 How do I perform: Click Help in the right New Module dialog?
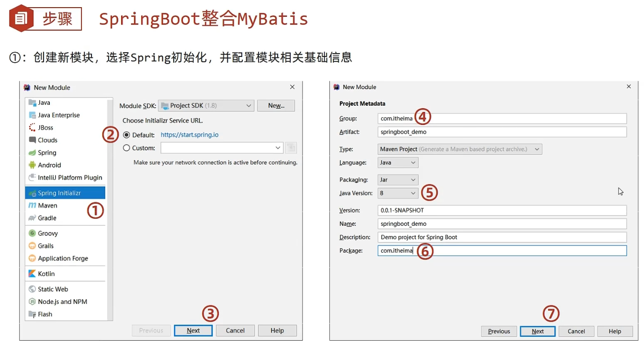click(615, 331)
